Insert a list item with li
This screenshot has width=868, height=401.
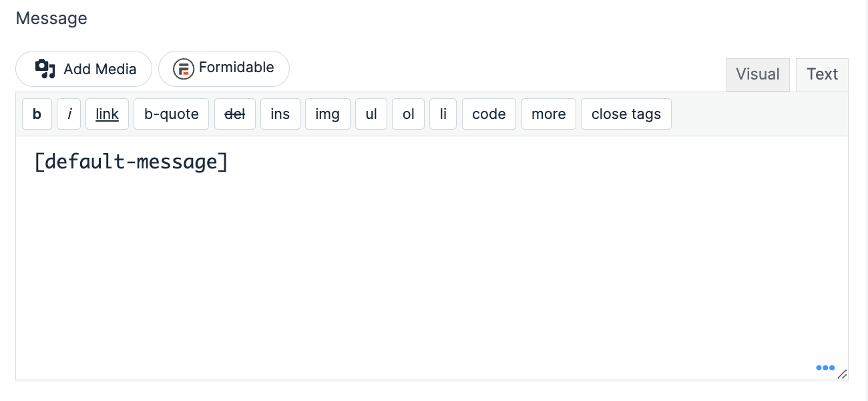pos(443,114)
